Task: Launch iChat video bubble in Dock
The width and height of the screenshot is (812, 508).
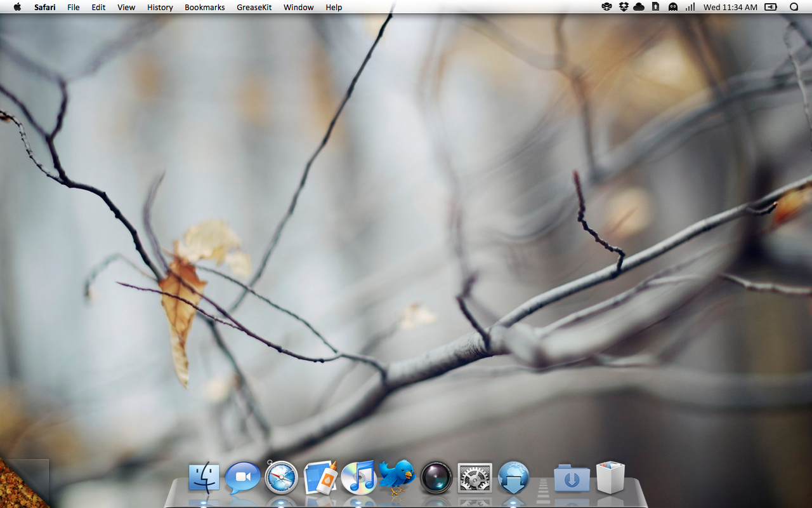Action: [242, 478]
